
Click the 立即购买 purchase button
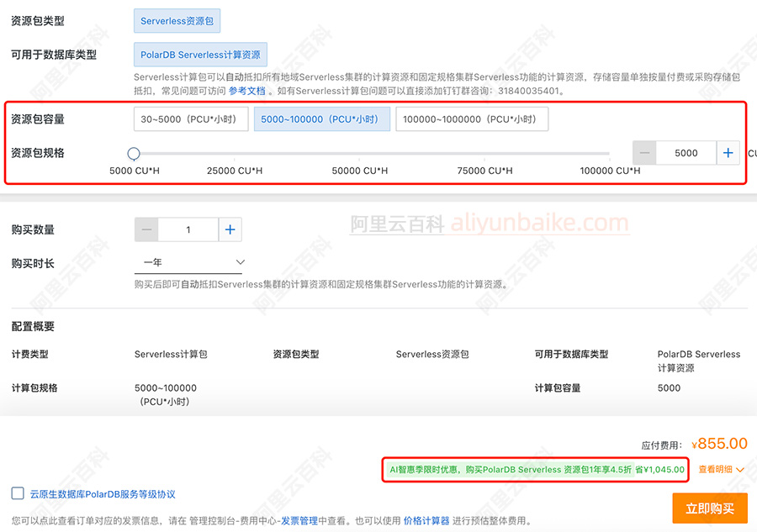point(712,509)
